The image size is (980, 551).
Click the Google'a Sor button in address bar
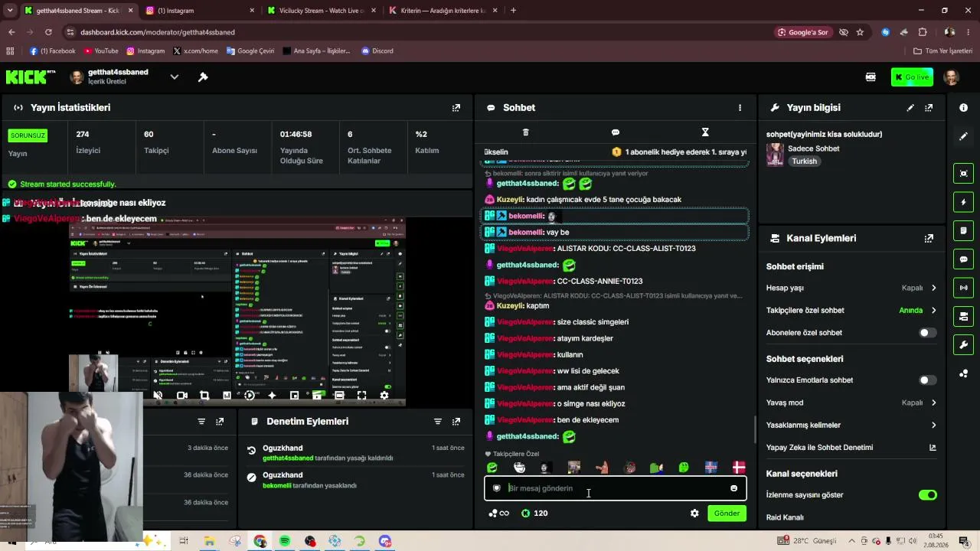coord(802,32)
